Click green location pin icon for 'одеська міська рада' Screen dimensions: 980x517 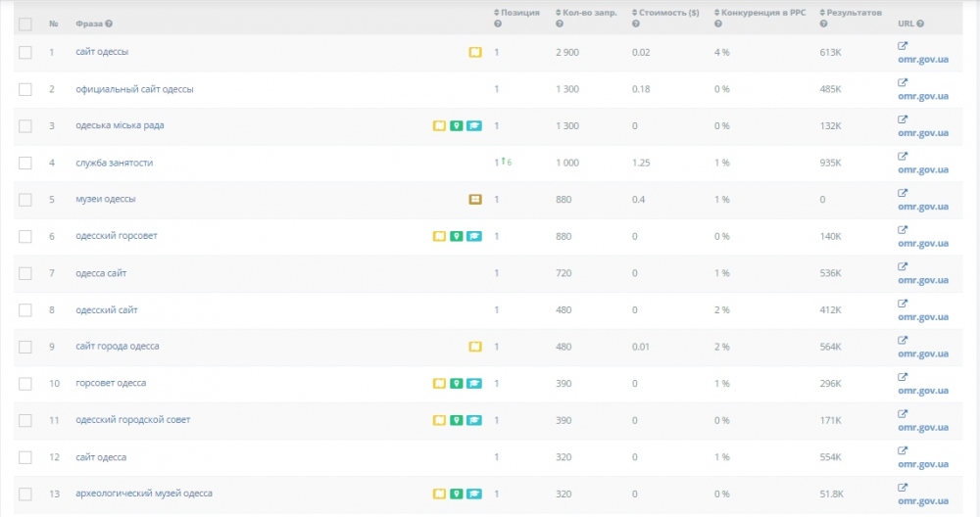tap(456, 125)
